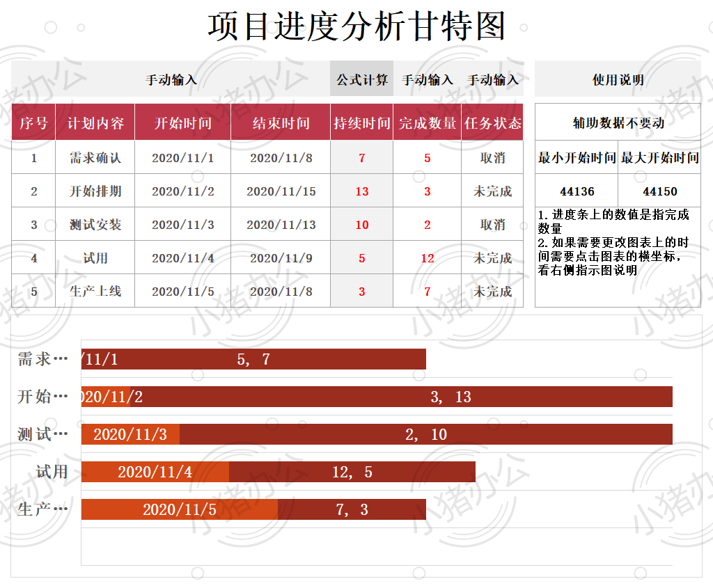Click start date cell 2020/11/5 in table
713x588 pixels.
(183, 291)
